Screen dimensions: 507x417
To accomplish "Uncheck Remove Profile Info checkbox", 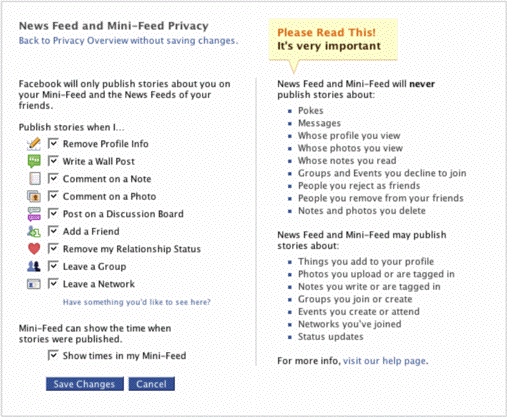I will (x=53, y=143).
